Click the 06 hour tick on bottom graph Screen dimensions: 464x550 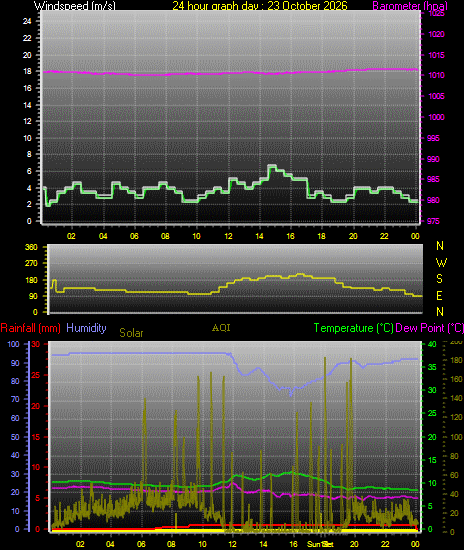(141, 544)
